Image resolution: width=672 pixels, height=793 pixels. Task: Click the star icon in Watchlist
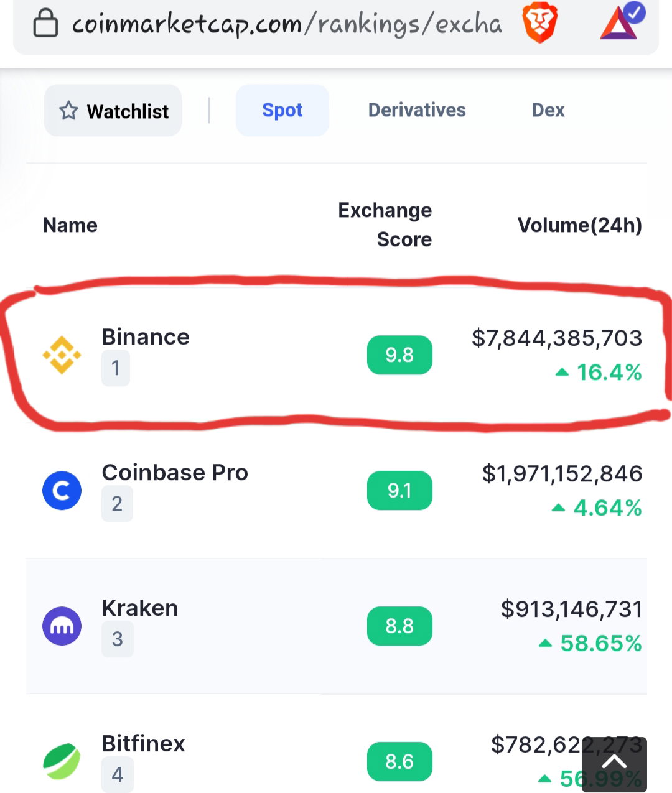pos(68,111)
